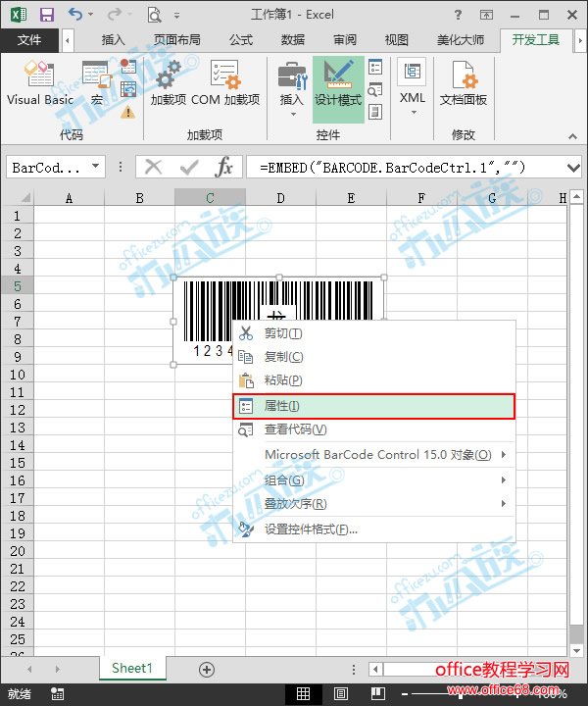Select the 开发工具 tab
Screen dimensions: 588x706
pos(536,40)
